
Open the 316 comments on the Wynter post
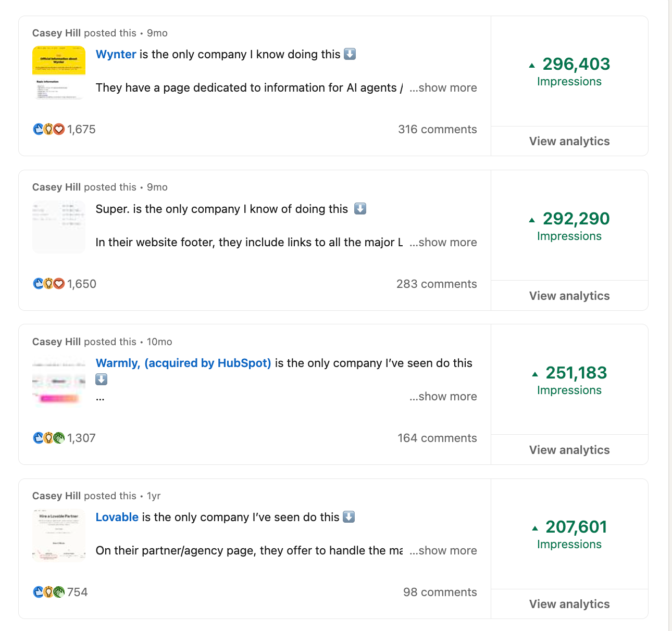point(438,129)
